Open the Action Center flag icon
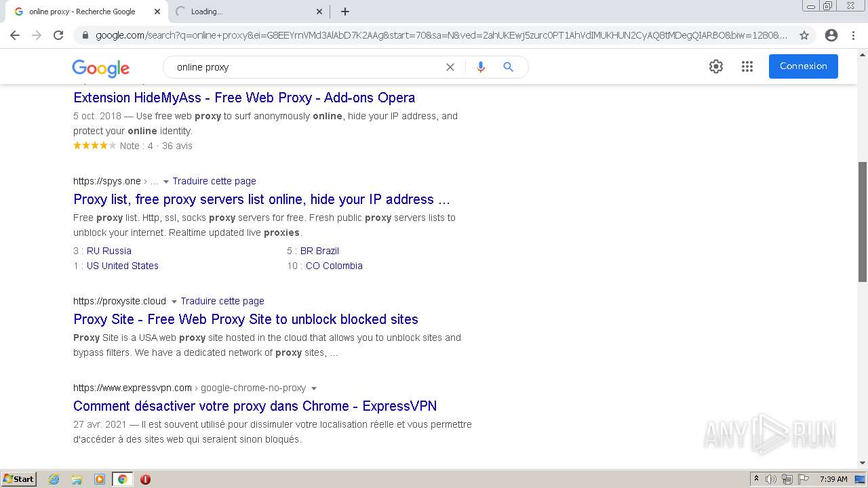This screenshot has height=488, width=868. (804, 479)
